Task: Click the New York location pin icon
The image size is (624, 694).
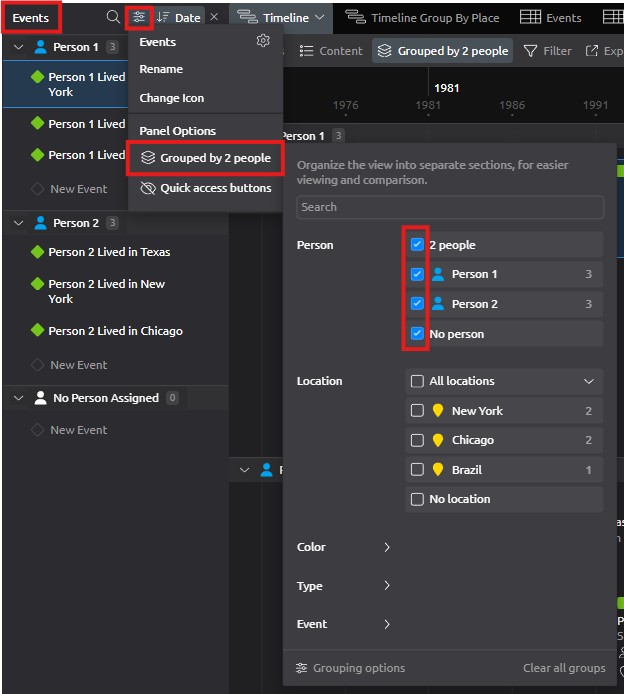Action: pos(438,411)
